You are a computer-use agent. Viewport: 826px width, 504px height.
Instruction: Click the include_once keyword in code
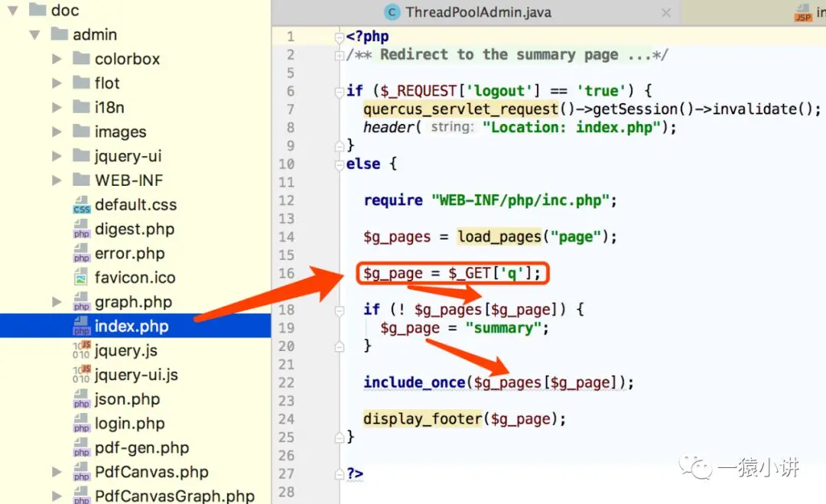click(x=414, y=382)
